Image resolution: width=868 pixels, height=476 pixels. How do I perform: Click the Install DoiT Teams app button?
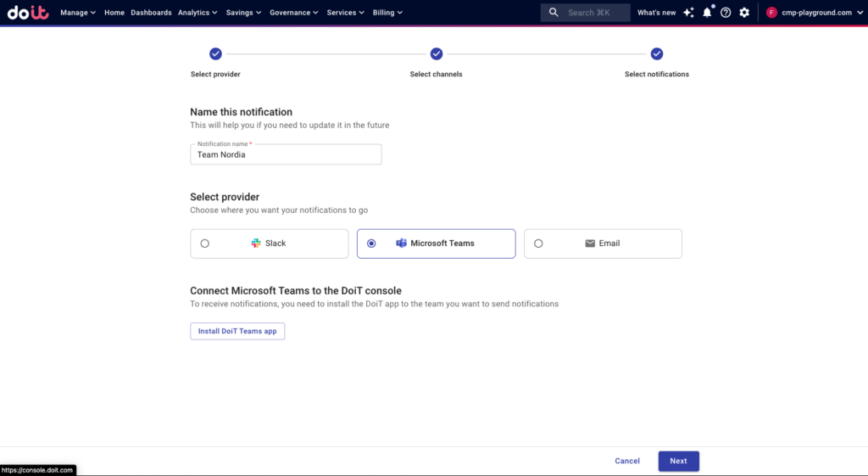tap(237, 331)
